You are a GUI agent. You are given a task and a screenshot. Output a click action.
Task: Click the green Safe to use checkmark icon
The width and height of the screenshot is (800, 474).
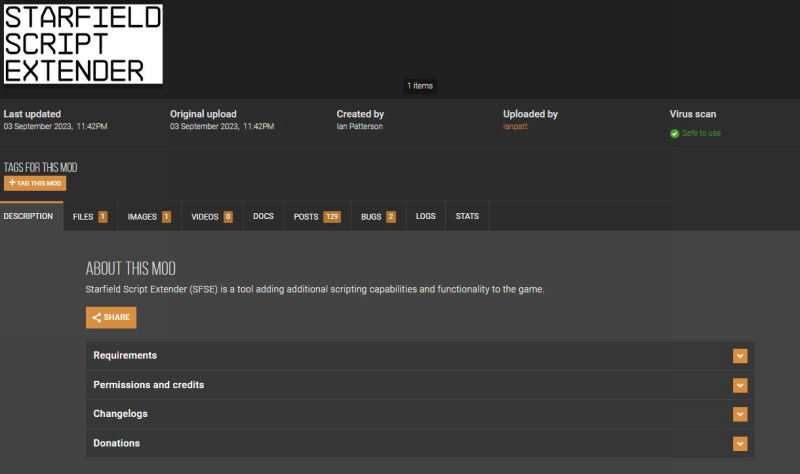pos(674,133)
